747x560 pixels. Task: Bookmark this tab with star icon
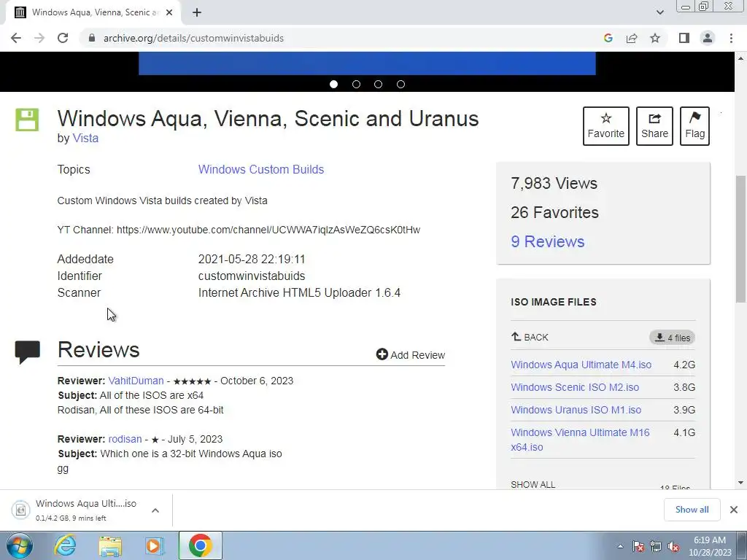655,38
